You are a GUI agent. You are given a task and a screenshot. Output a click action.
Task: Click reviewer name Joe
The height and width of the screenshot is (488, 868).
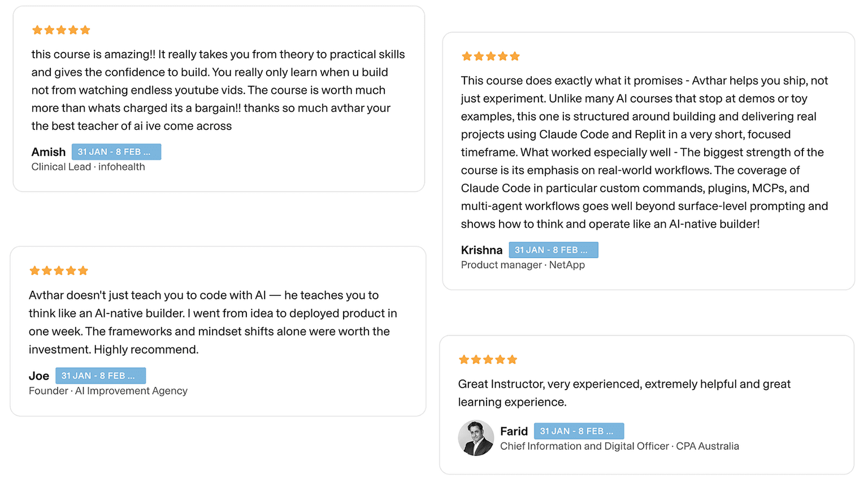[39, 376]
